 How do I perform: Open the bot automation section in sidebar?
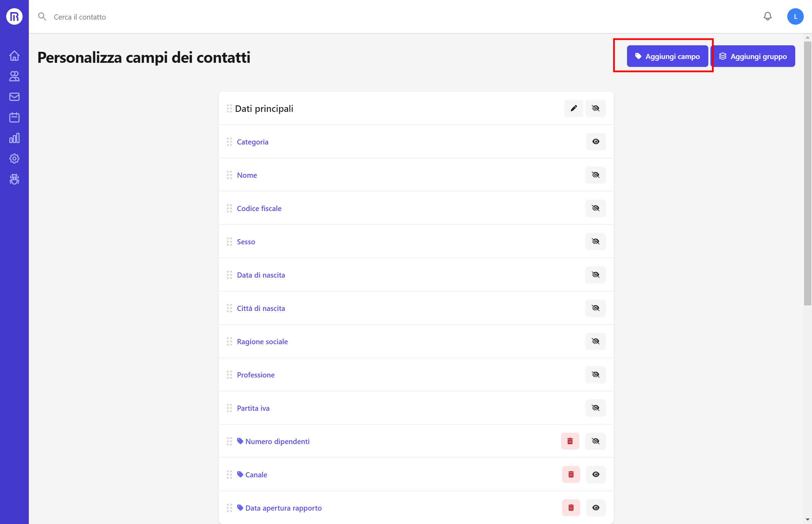[14, 179]
